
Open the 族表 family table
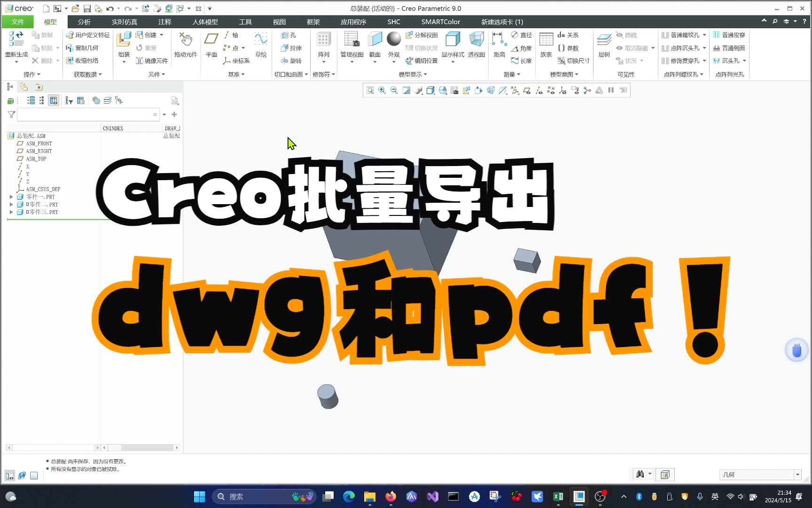546,44
